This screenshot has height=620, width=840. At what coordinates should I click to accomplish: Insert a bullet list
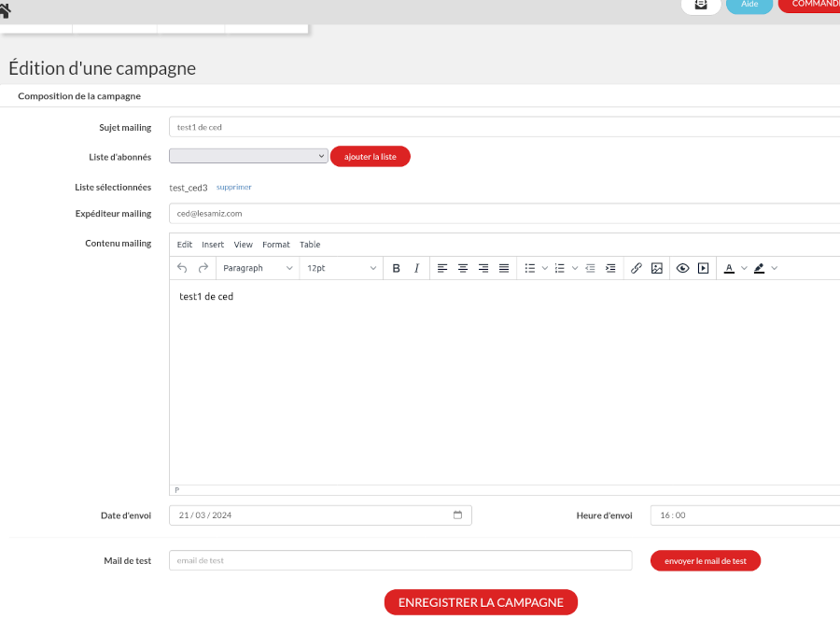530,268
